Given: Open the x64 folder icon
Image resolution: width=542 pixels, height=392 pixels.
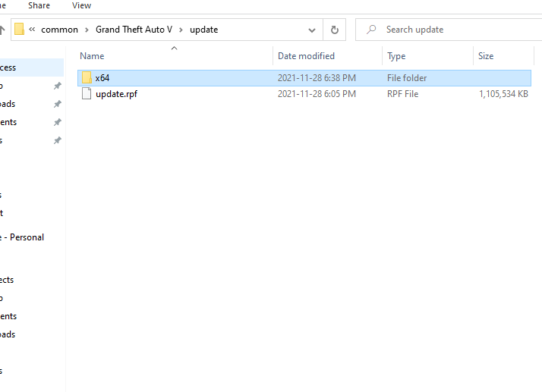Looking at the screenshot, I should click(x=87, y=77).
